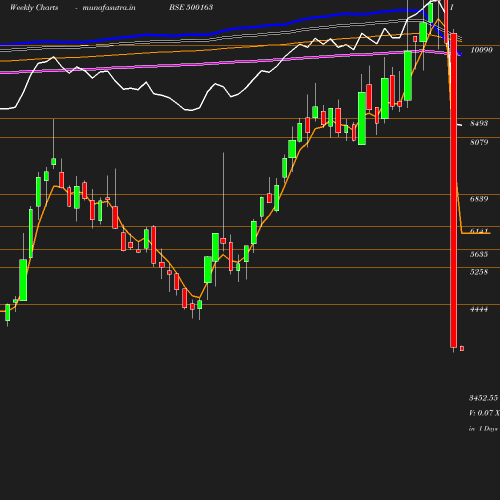
Task: Select the 5635 price level label
Action: tap(479, 254)
